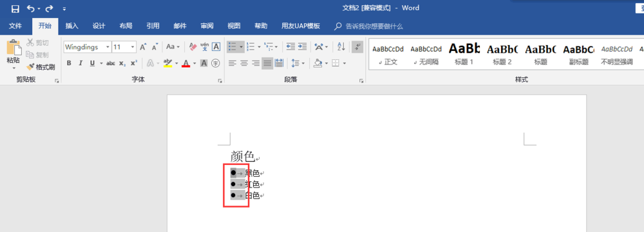Click the 粘贴 paste icon
Image resolution: width=644 pixels, height=232 pixels.
(x=14, y=47)
